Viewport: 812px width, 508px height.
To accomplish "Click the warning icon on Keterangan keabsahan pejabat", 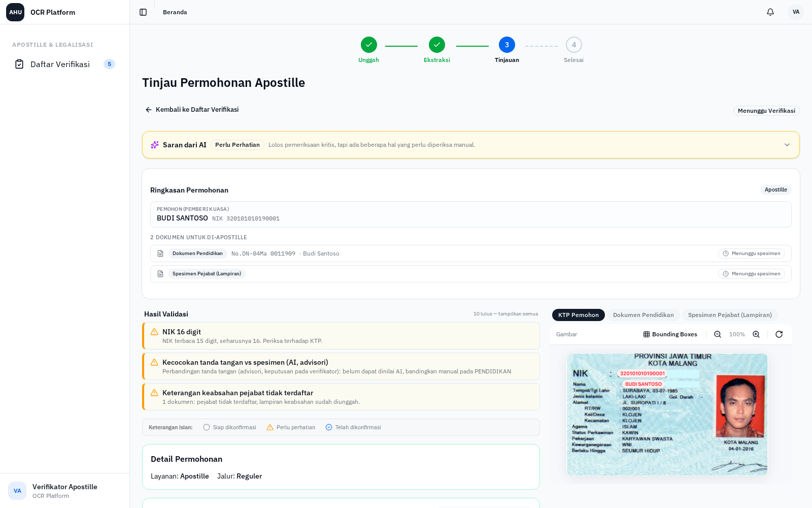I will [x=154, y=393].
